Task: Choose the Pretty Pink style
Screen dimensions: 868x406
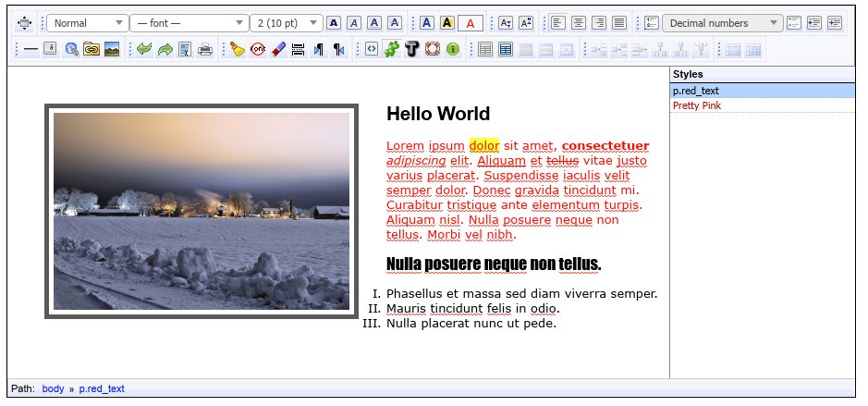Action: click(x=697, y=105)
